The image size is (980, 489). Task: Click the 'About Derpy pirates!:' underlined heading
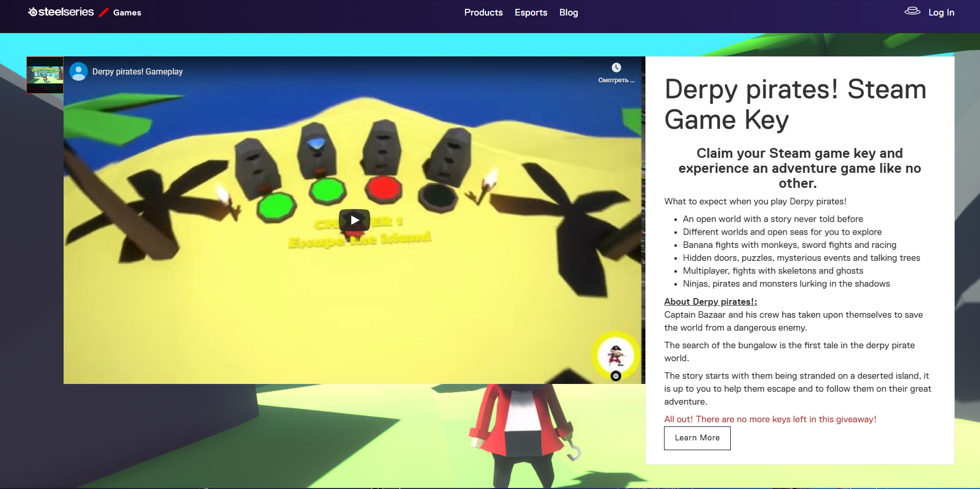(710, 302)
